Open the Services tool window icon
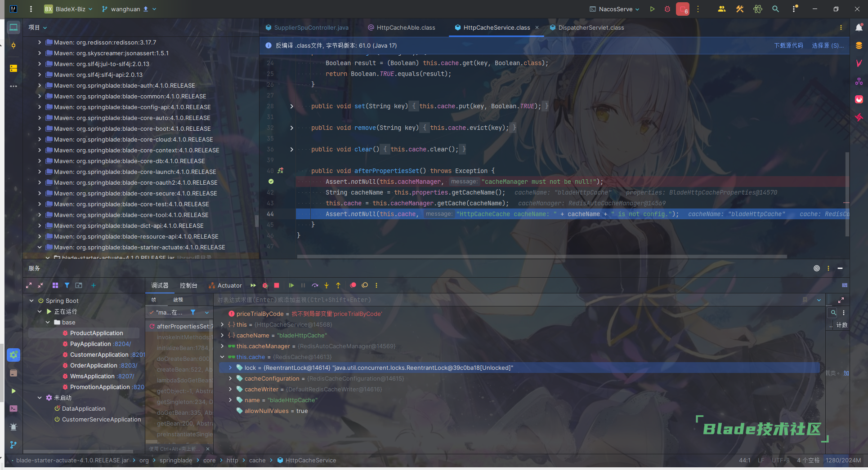The height and width of the screenshot is (470, 868). [13, 355]
